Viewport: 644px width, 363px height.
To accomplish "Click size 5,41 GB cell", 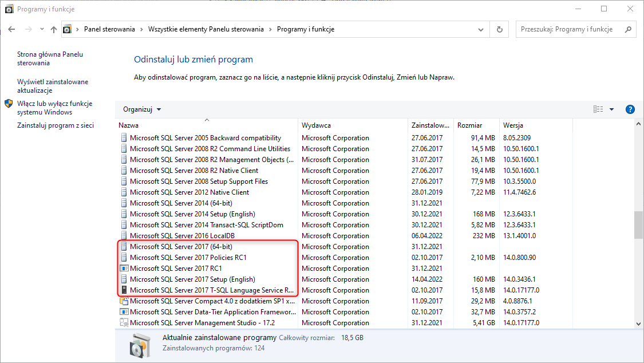I will (x=484, y=323).
